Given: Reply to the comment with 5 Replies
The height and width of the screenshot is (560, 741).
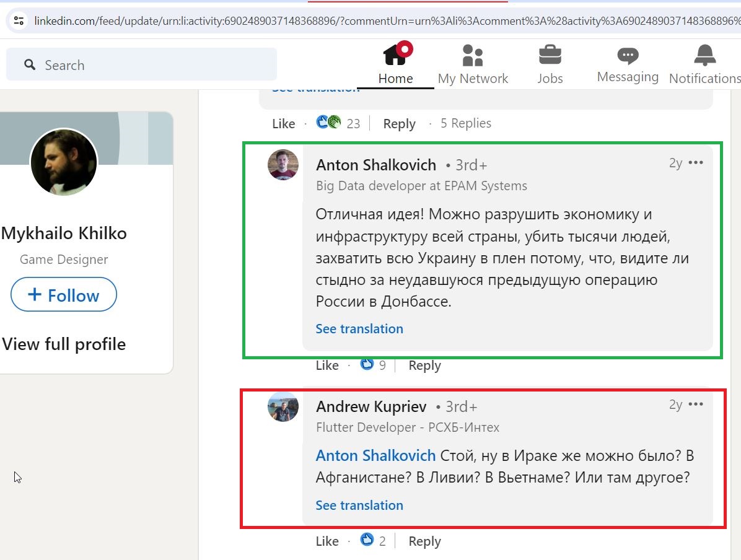Looking at the screenshot, I should click(400, 123).
